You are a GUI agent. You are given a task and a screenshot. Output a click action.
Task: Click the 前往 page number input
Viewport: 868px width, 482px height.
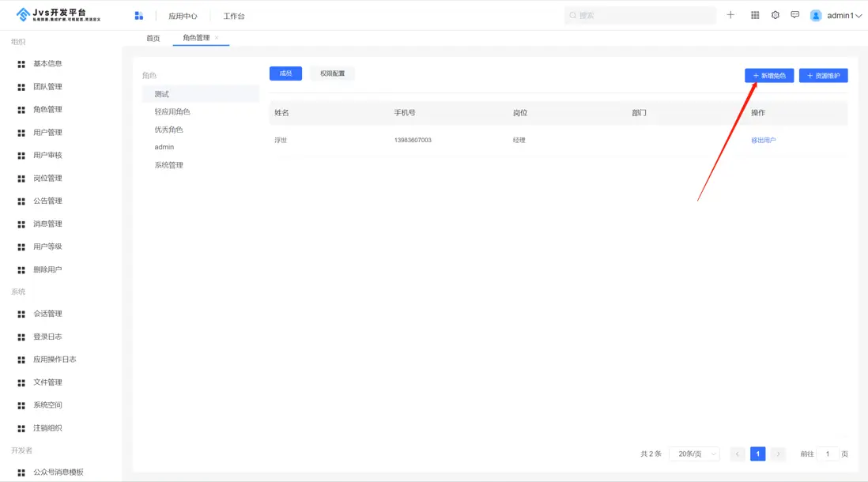[828, 454]
